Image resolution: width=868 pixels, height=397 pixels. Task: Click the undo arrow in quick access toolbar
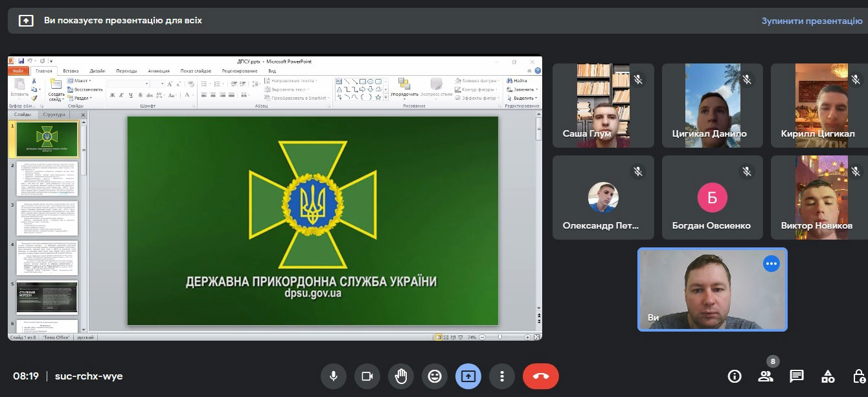[x=30, y=61]
